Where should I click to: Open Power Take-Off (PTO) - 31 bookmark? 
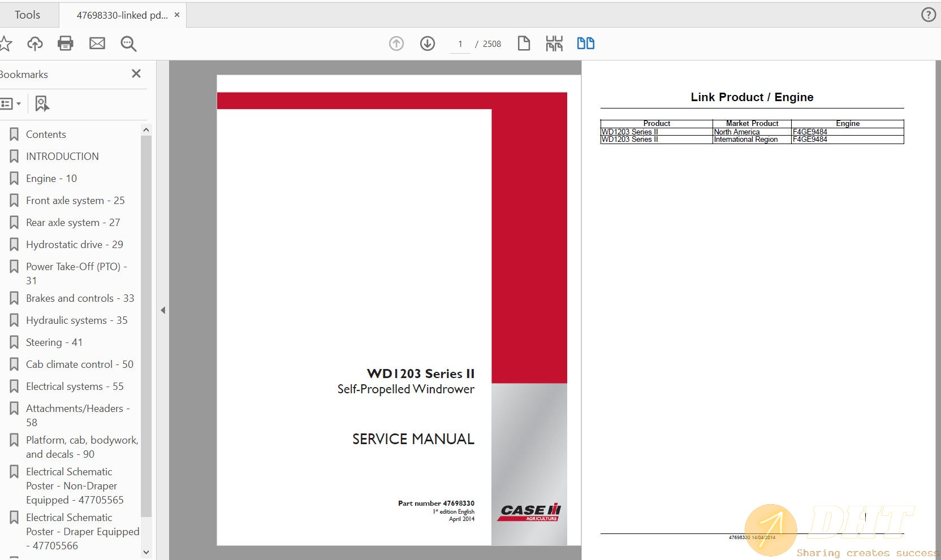click(x=76, y=274)
